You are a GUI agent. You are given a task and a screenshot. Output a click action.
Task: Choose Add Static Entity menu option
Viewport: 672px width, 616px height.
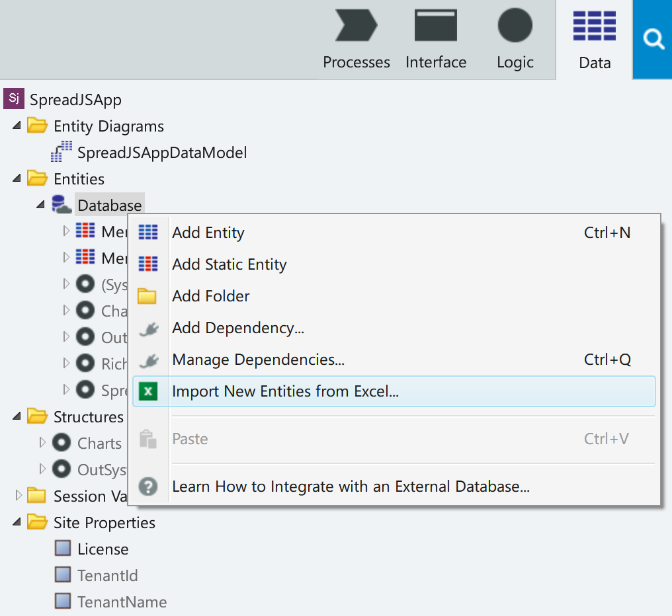click(x=394, y=264)
